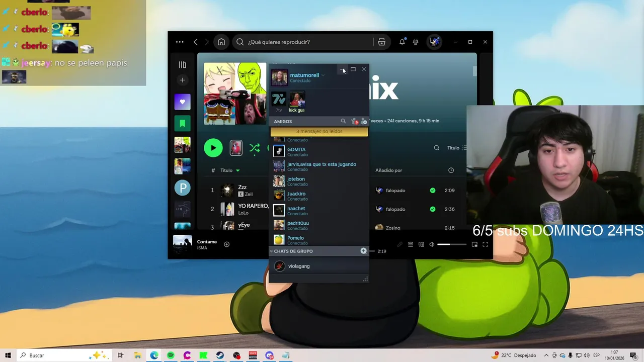Viewport: 644px width, 362px height.
Task: Open Steam from the taskbar
Action: click(x=220, y=355)
